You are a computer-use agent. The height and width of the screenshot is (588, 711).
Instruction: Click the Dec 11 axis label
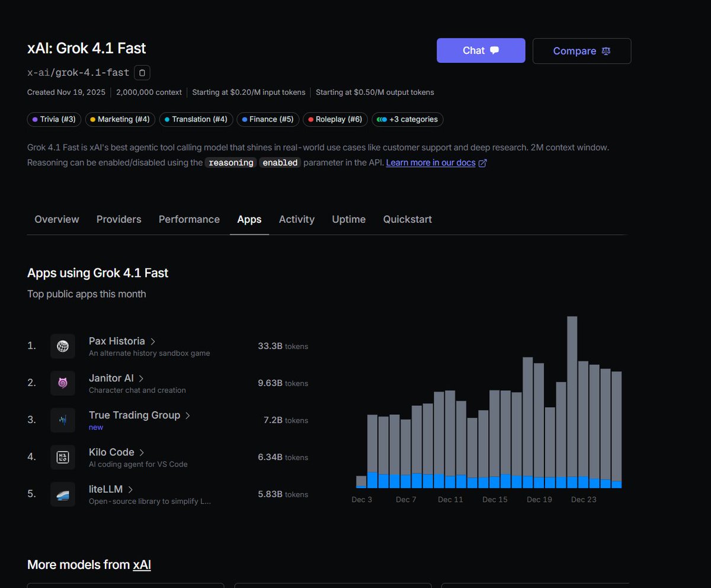pos(450,500)
